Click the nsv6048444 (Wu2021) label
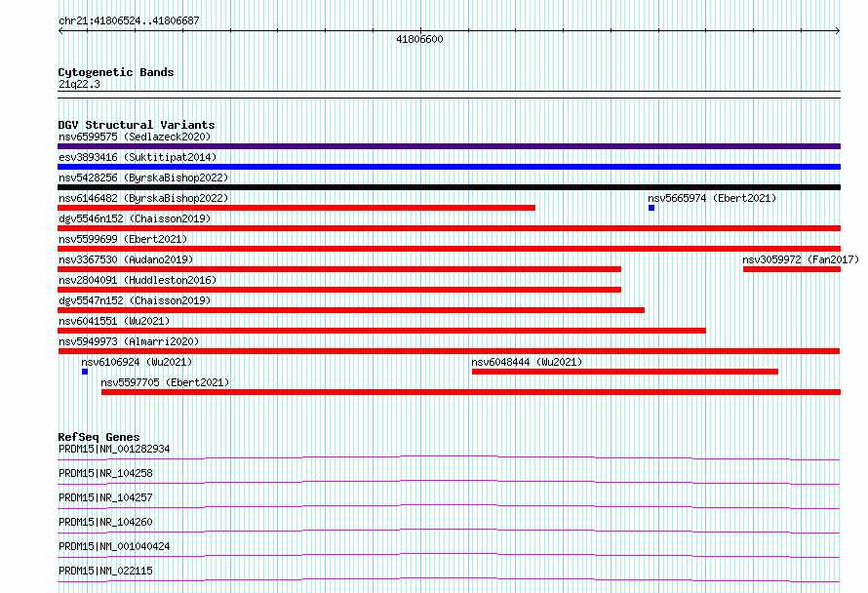Image resolution: width=868 pixels, height=593 pixels. (x=527, y=362)
